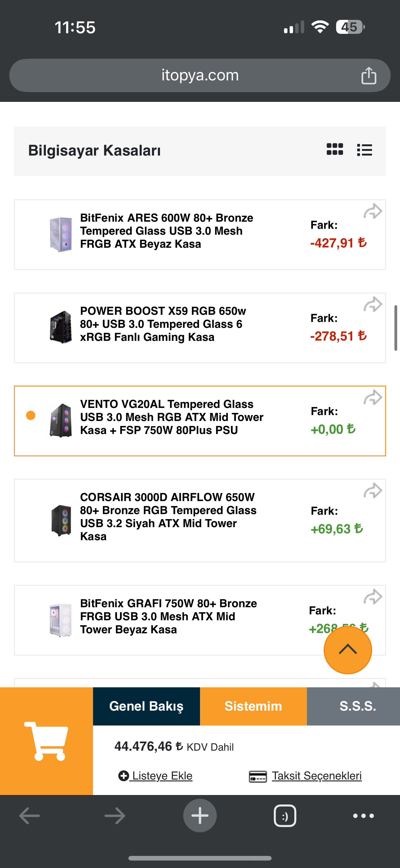The height and width of the screenshot is (868, 400).
Task: Open browser tabs overview icon
Action: 285,816
